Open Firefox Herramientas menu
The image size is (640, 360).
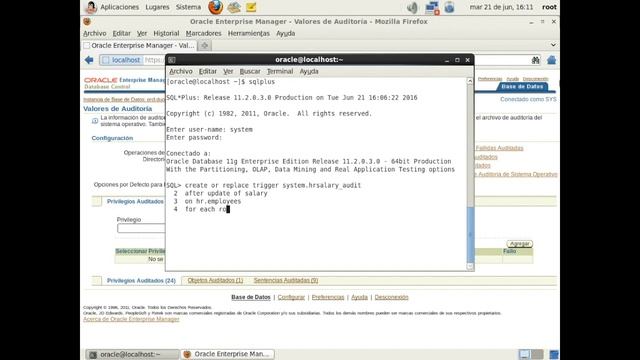point(249,33)
